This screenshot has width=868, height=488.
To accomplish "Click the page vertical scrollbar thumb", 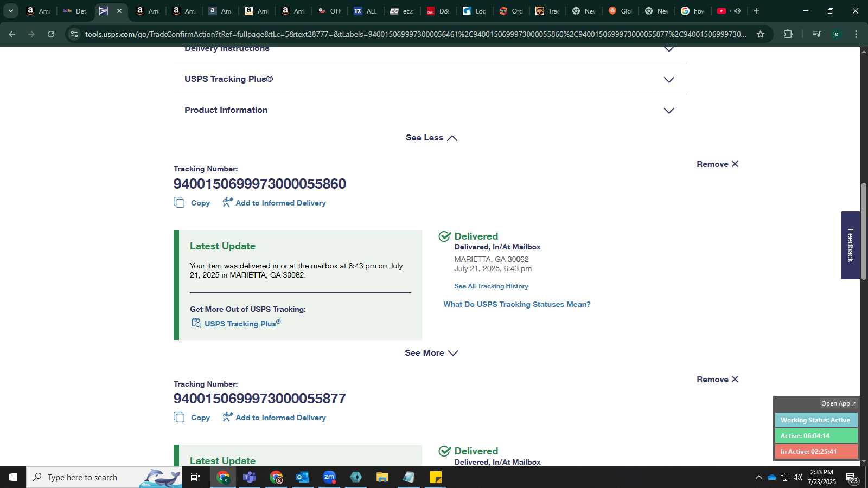I will [x=864, y=231].
